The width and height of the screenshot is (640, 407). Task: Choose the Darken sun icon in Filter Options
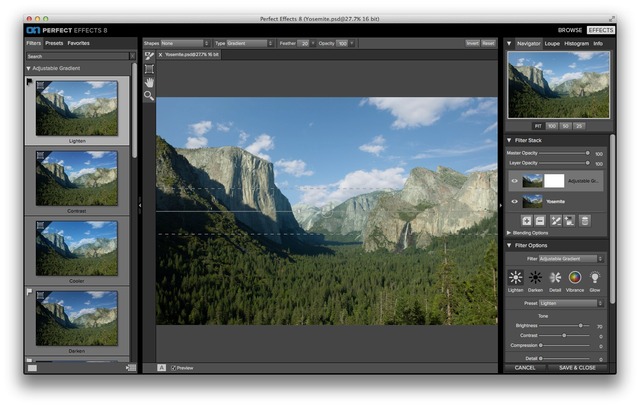click(535, 278)
